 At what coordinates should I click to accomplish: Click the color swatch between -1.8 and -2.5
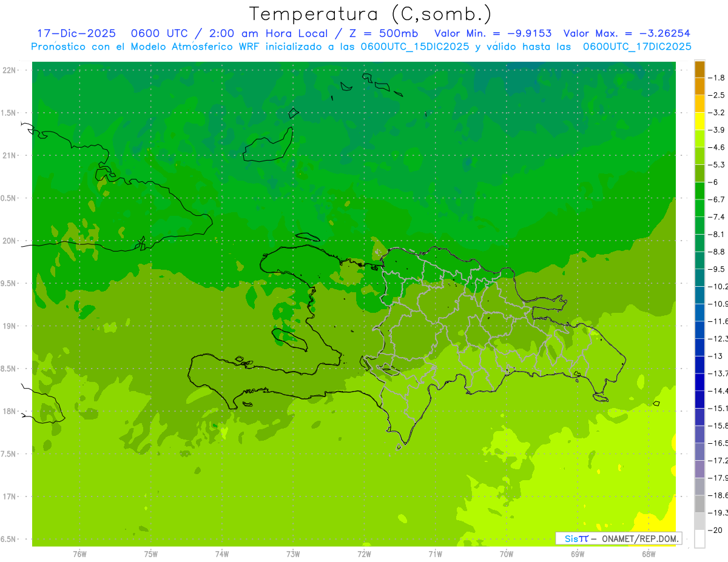tap(699, 87)
